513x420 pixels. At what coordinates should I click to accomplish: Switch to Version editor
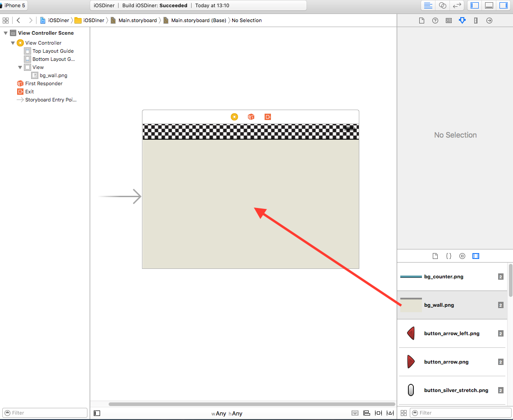tap(457, 5)
